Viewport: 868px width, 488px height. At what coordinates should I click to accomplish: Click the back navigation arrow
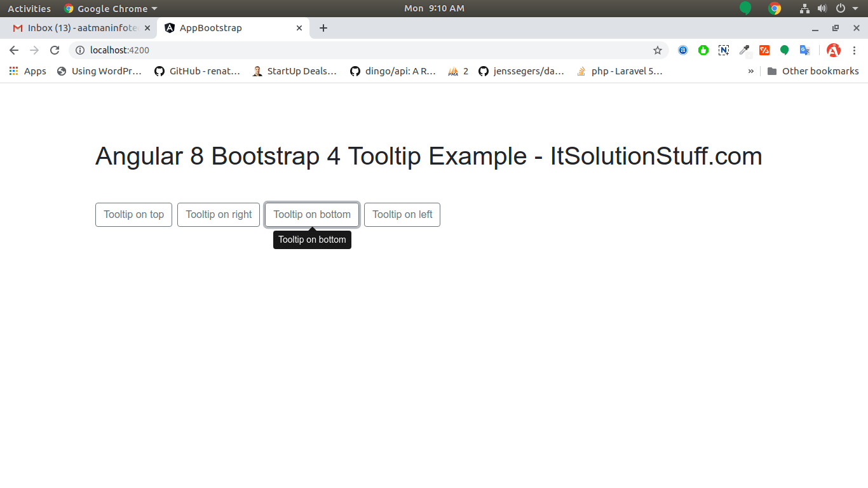pos(14,50)
